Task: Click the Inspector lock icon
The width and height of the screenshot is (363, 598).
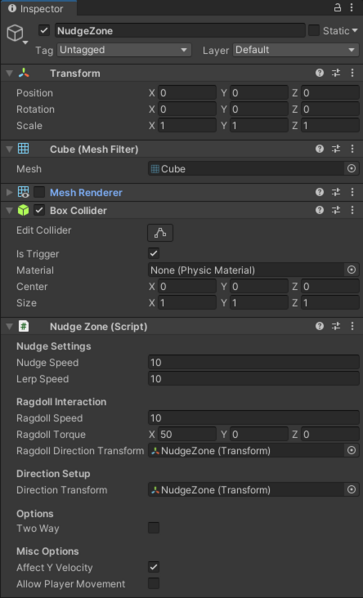Action: point(337,8)
